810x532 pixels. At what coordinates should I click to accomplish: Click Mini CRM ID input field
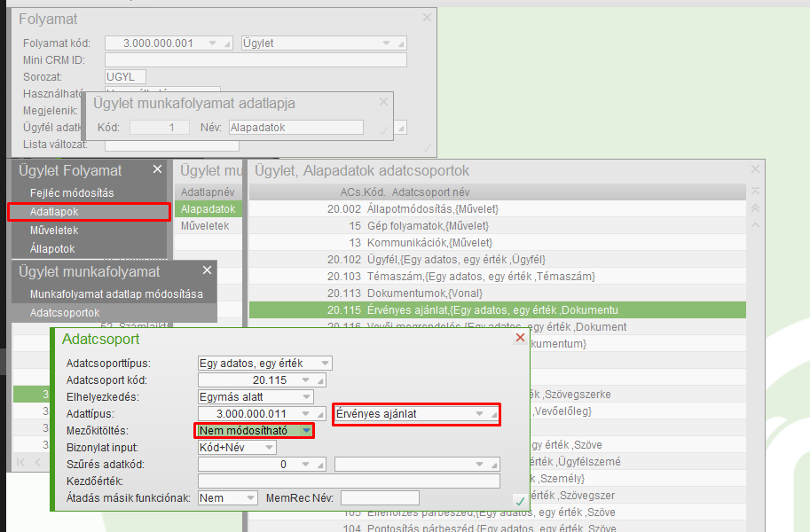coord(256,60)
